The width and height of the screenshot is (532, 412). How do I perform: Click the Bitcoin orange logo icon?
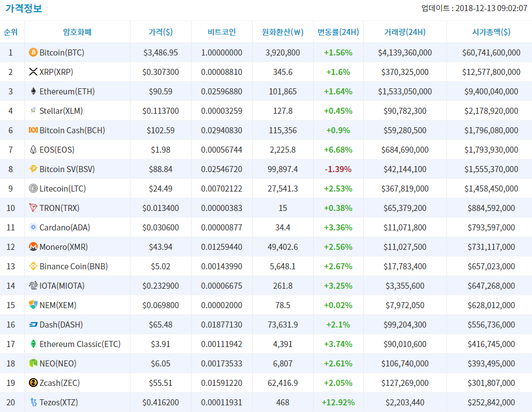(33, 52)
